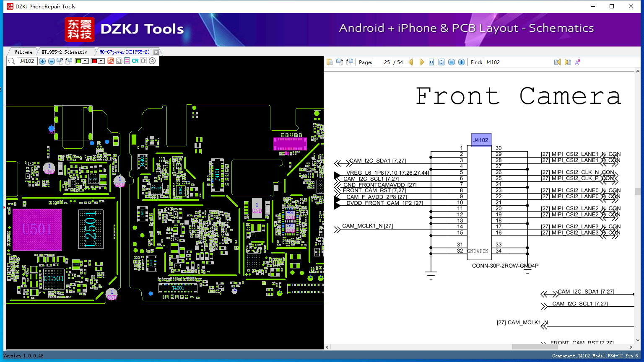Open the Welcome tab
This screenshot has width=644, height=362.
point(23,52)
